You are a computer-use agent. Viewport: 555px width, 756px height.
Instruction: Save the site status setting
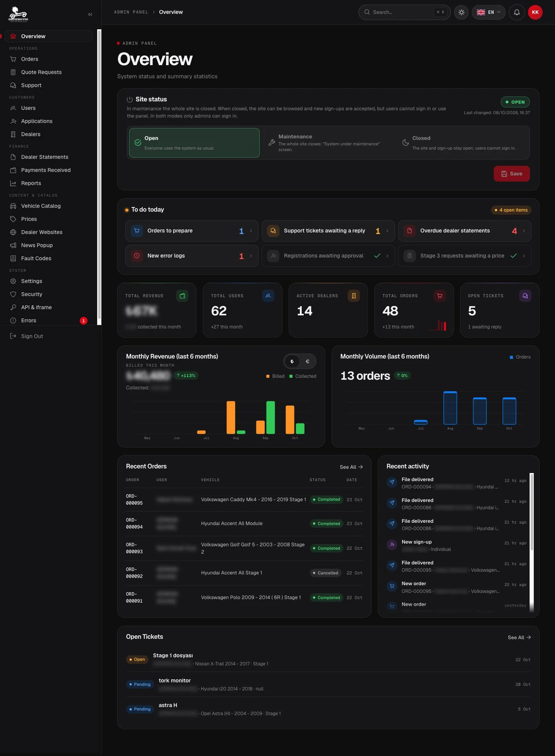coord(511,174)
